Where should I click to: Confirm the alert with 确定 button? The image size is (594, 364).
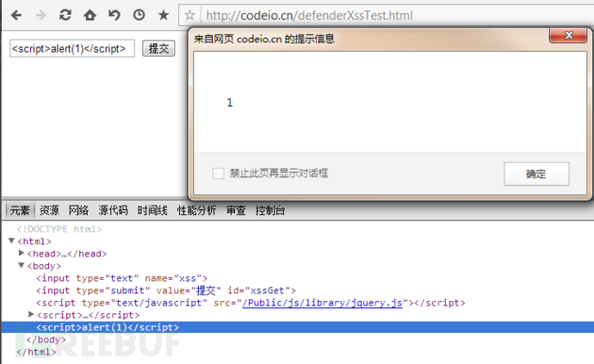tap(536, 174)
